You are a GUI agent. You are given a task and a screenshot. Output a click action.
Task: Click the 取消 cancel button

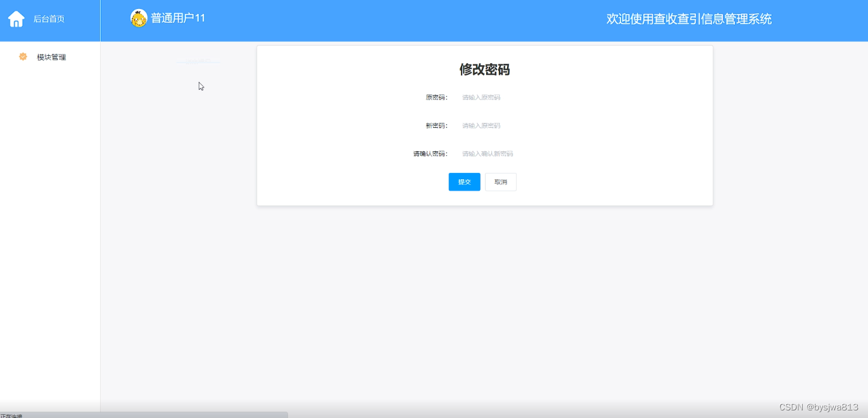pyautogui.click(x=501, y=182)
